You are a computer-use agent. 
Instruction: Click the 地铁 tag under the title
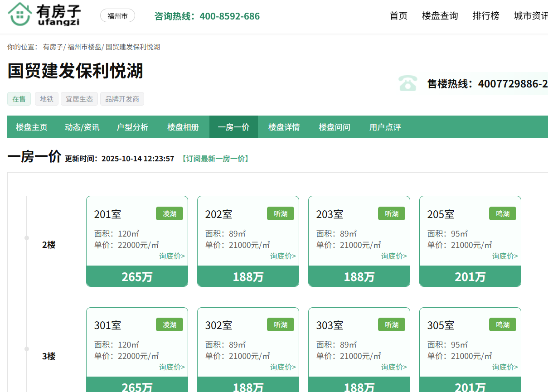(x=47, y=99)
